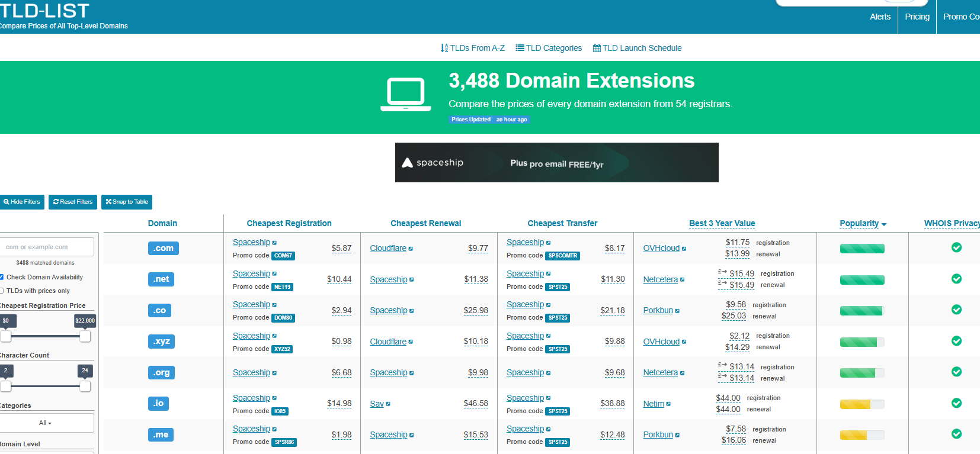Click the Sav registrar link in .io row

[377, 404]
